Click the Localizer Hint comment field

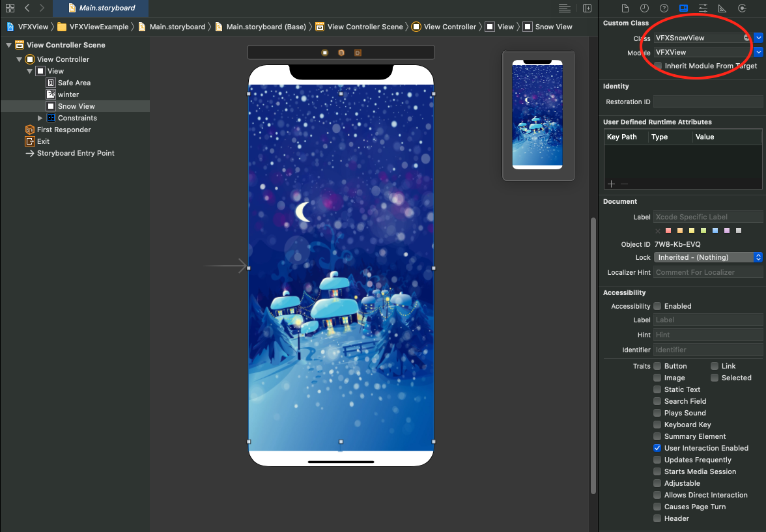[708, 272]
